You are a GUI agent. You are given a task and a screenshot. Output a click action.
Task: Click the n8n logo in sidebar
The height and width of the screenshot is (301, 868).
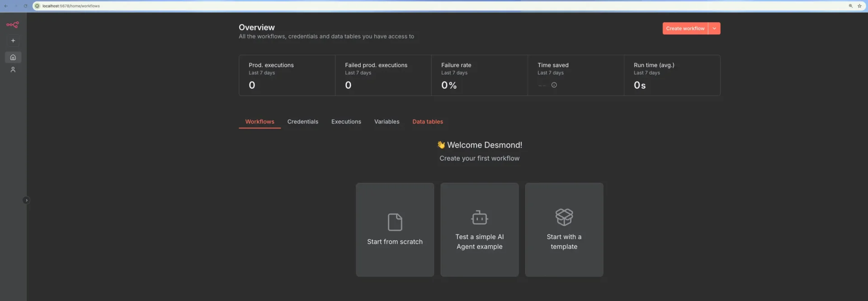point(13,25)
